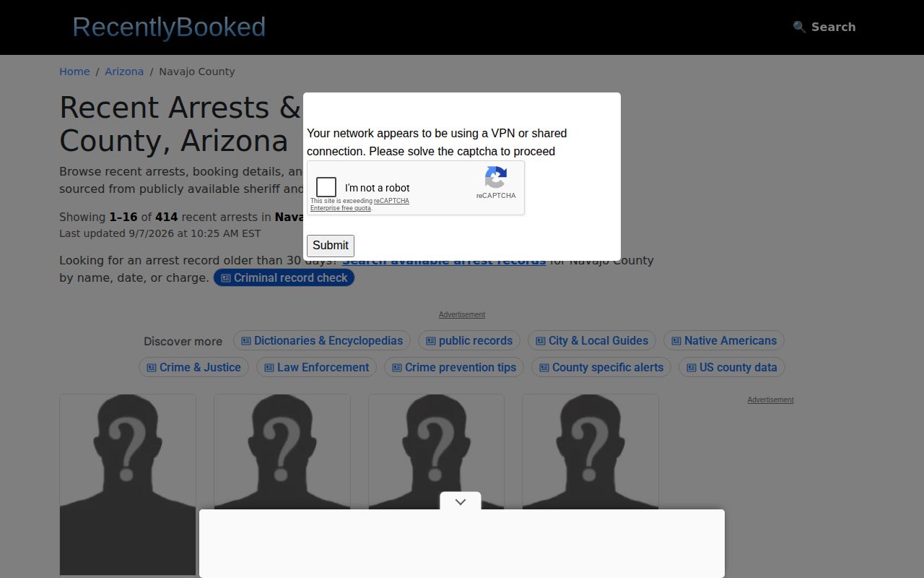
Task: Open the Native Americans topic
Action: 724,340
